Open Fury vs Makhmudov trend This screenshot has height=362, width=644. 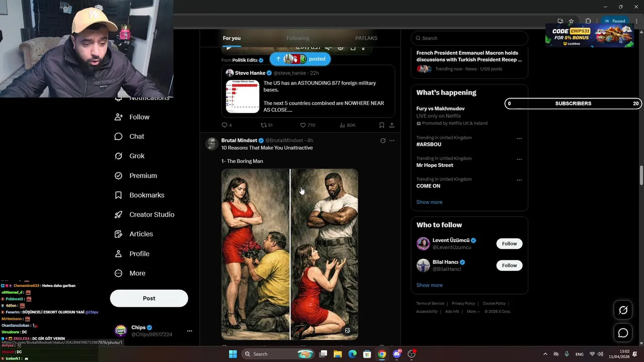(x=440, y=109)
